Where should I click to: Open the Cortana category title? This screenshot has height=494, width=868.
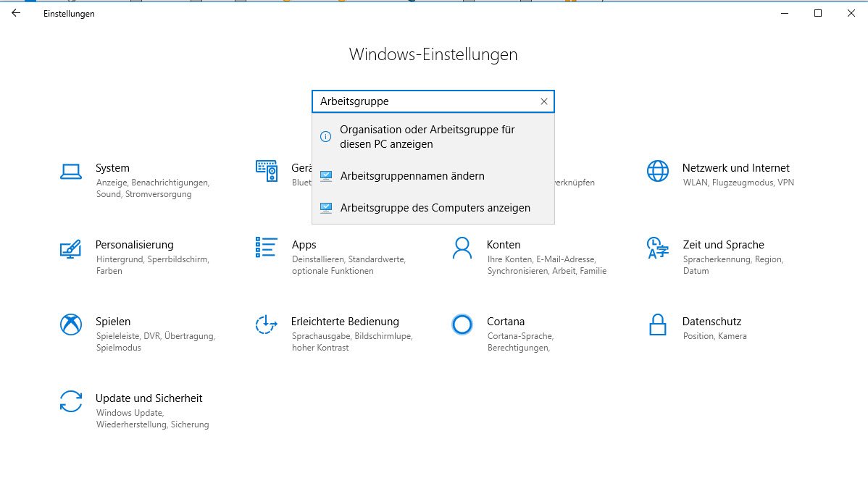coord(506,322)
